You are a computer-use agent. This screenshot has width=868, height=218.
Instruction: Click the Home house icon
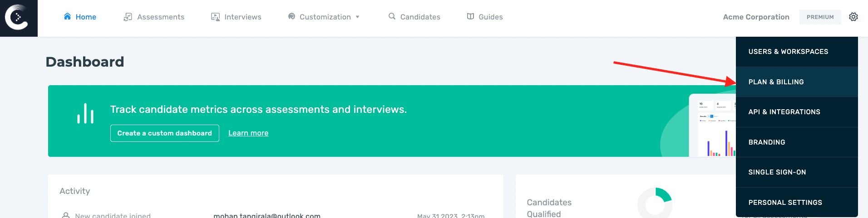pyautogui.click(x=67, y=17)
